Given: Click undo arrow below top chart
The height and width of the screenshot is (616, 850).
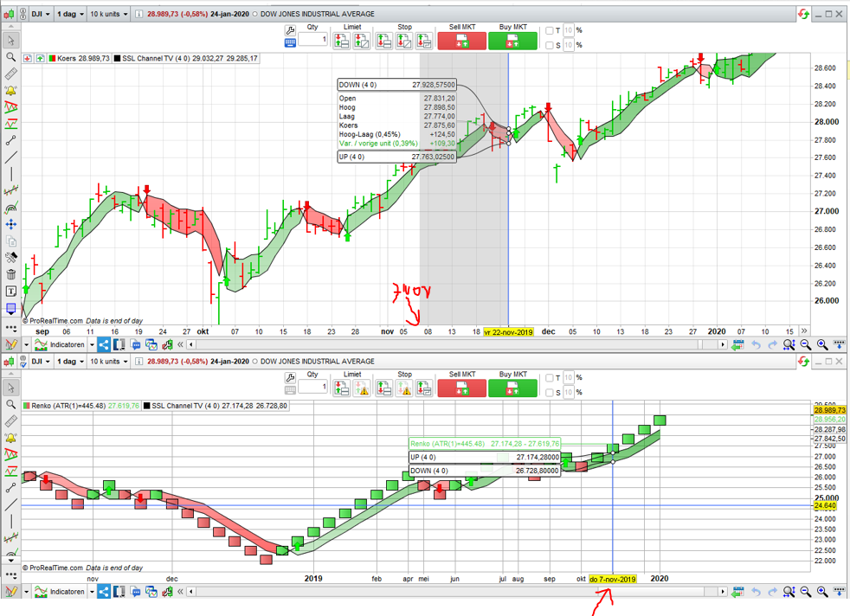Looking at the screenshot, I should click(x=757, y=344).
